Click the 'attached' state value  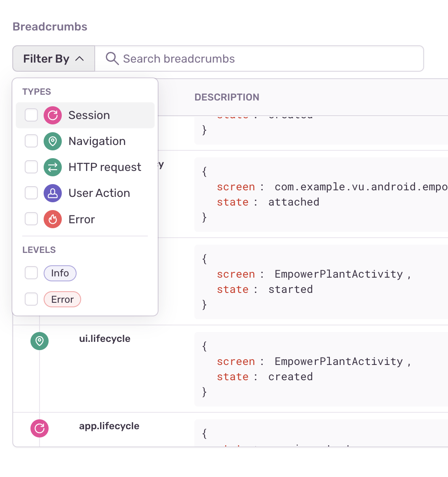coord(294,202)
